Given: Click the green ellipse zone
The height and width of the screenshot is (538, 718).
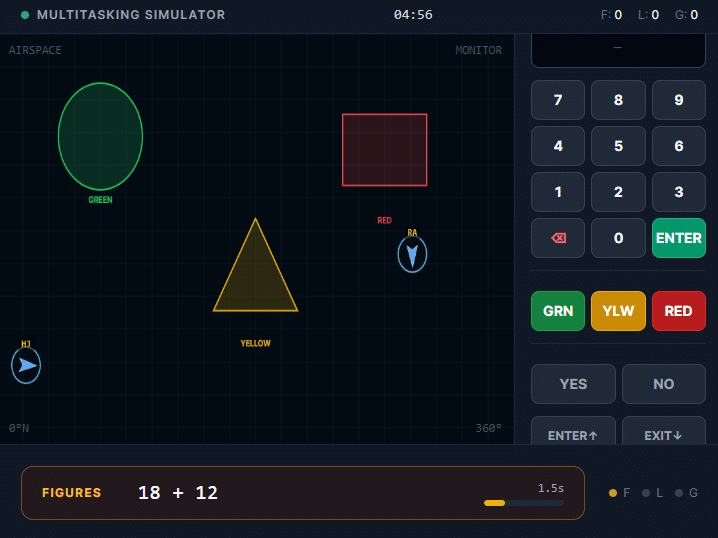Looking at the screenshot, I should pos(100,137).
